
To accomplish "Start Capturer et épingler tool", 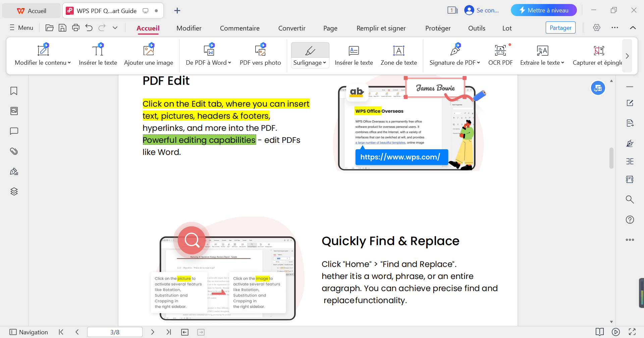I will click(597, 55).
